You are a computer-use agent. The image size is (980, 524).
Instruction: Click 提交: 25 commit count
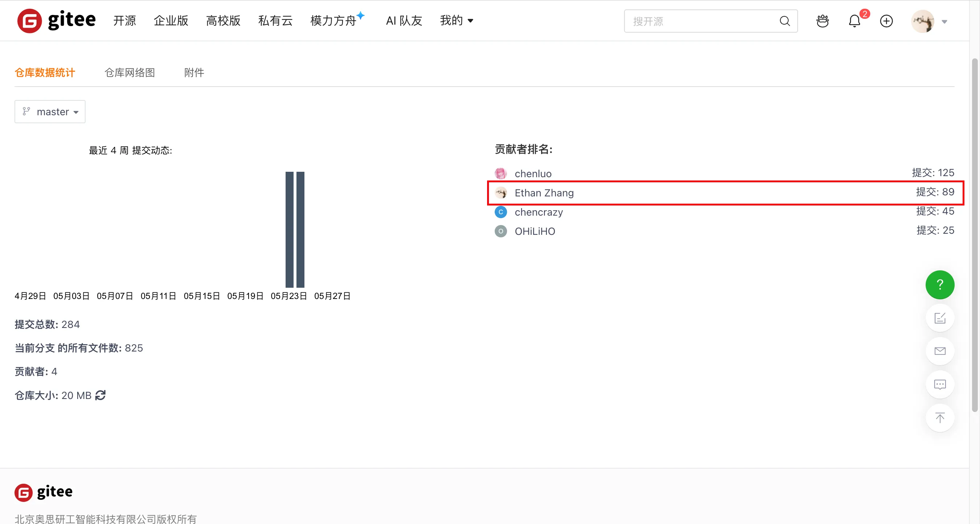(x=935, y=230)
